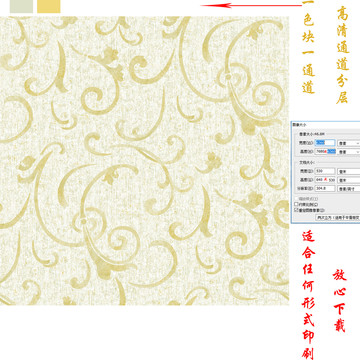Click the disabled scale styles checkbox
The height and width of the screenshot is (360, 360).
[296, 199]
